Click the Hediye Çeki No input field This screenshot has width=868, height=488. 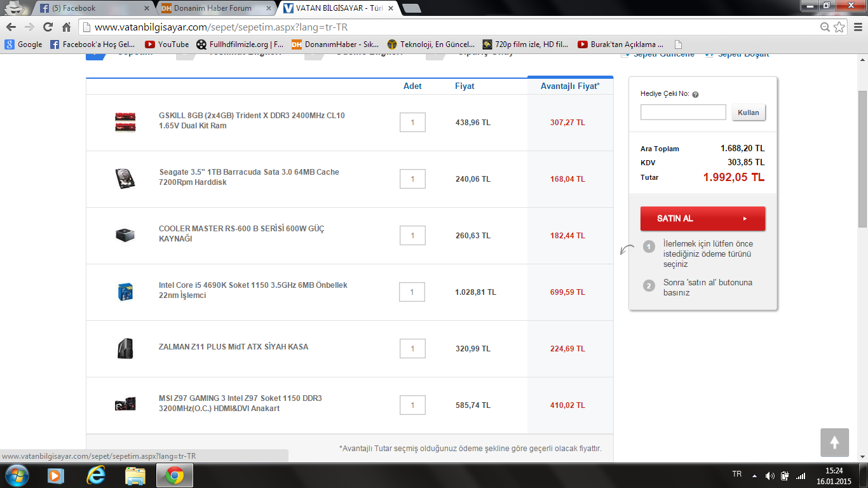(683, 112)
